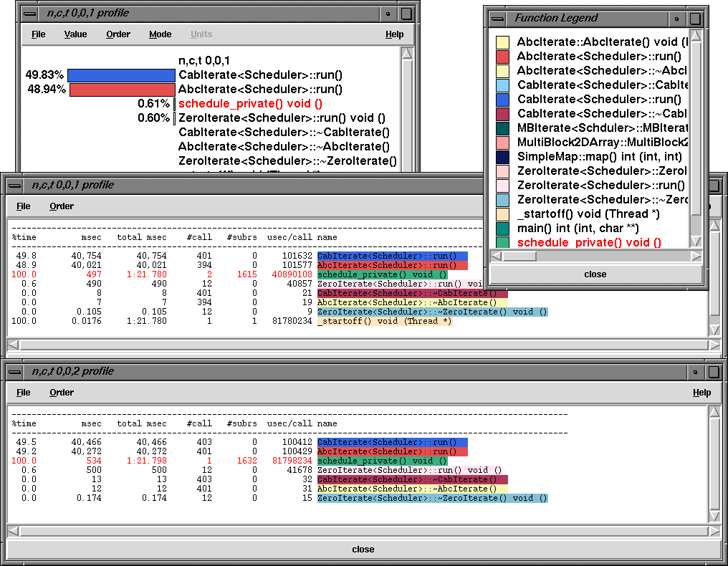Click maroon CabIterate destructor legend swatch
Screen dimensions: 728x566
(x=502, y=114)
